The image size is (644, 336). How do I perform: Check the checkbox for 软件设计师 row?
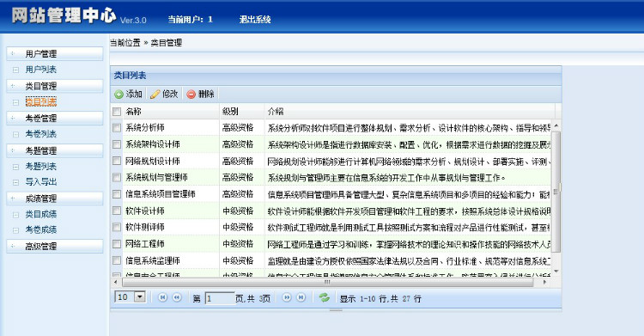click(117, 211)
